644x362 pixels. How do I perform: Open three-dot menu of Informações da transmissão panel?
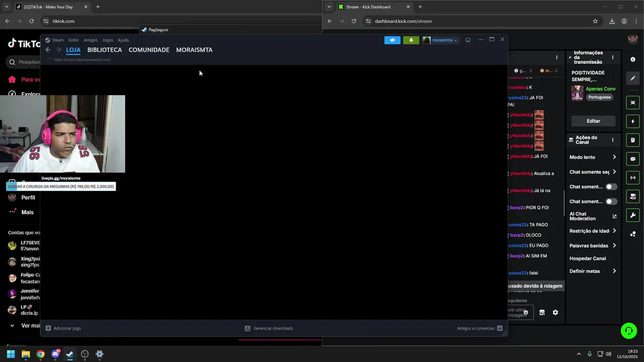[x=612, y=58]
